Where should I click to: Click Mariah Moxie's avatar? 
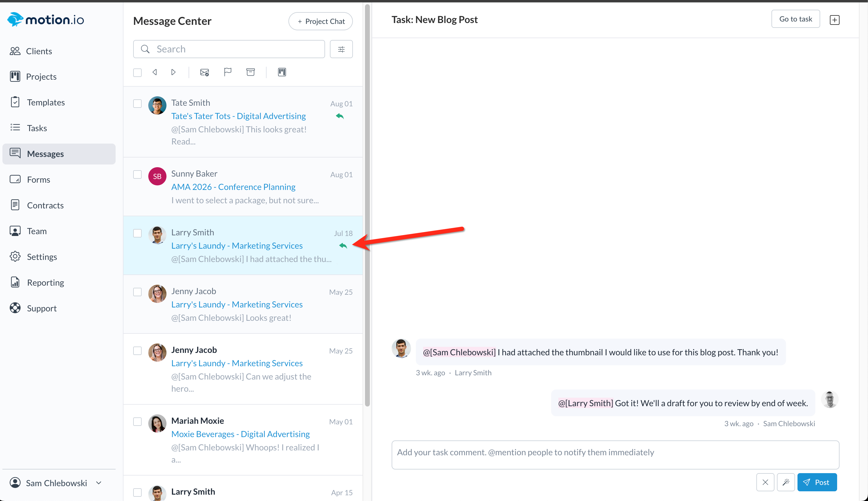157,423
